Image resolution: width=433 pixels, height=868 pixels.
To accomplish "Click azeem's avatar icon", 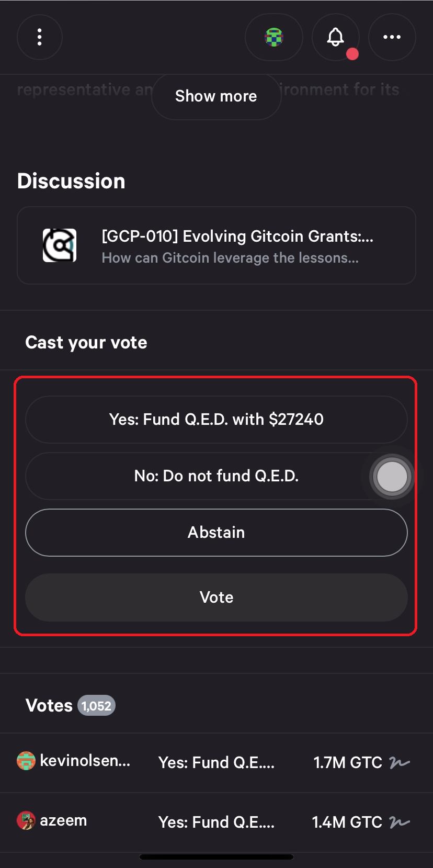I will pyautogui.click(x=26, y=820).
